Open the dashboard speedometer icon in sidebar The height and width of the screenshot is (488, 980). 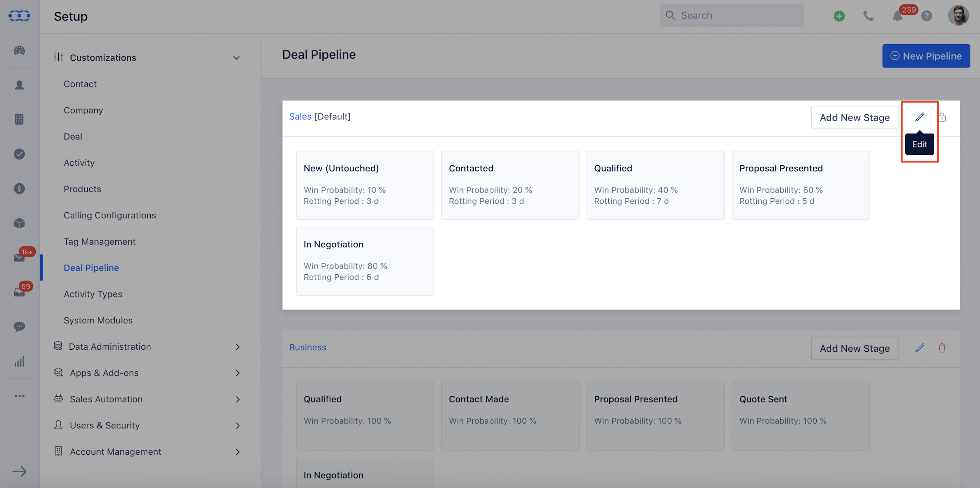tap(19, 50)
